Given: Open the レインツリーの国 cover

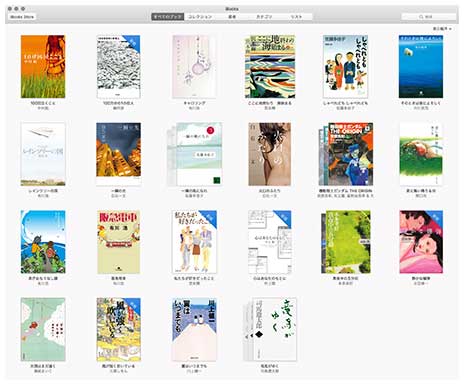Looking at the screenshot, I should point(43,154).
